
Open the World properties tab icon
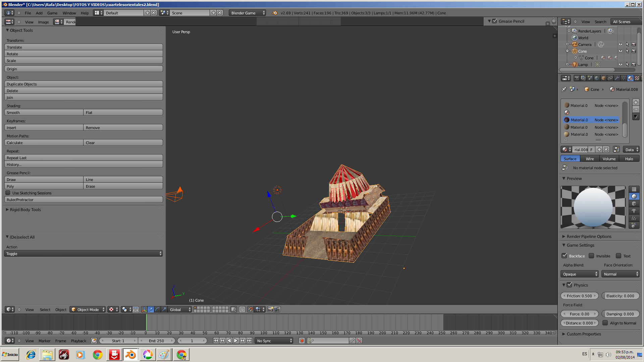click(x=597, y=78)
